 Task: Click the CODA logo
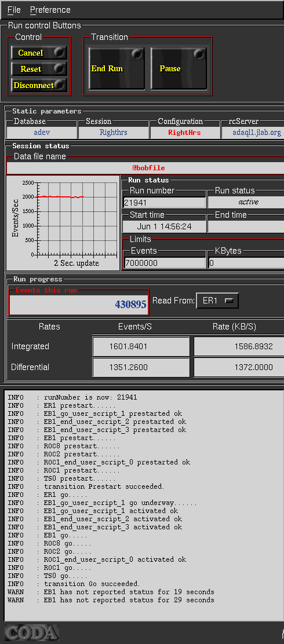point(32,632)
